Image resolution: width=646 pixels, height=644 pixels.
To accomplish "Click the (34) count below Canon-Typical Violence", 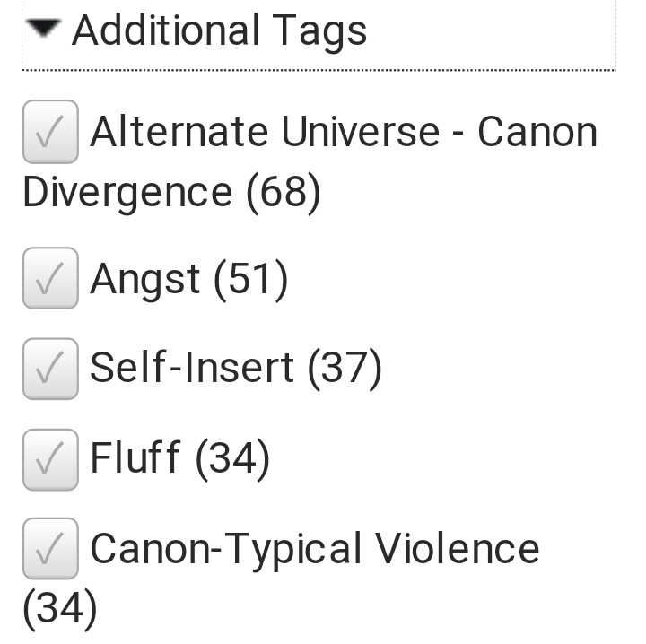I will point(59,608).
